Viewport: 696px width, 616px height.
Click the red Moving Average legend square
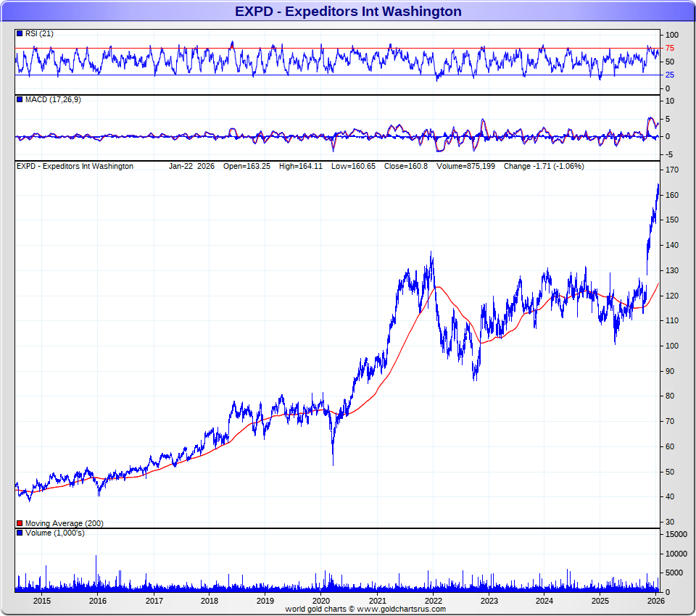click(20, 523)
